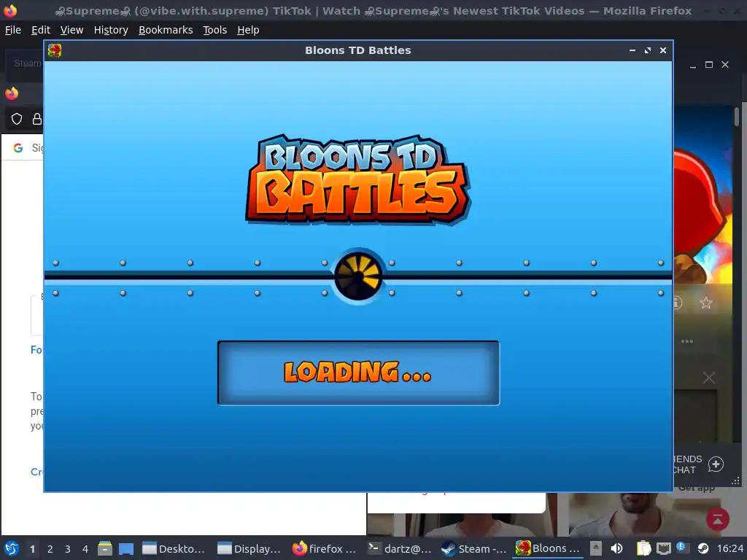Viewport: 747px width, 560px height.
Task: Click the Steam window scrollbar
Action: pos(737,117)
